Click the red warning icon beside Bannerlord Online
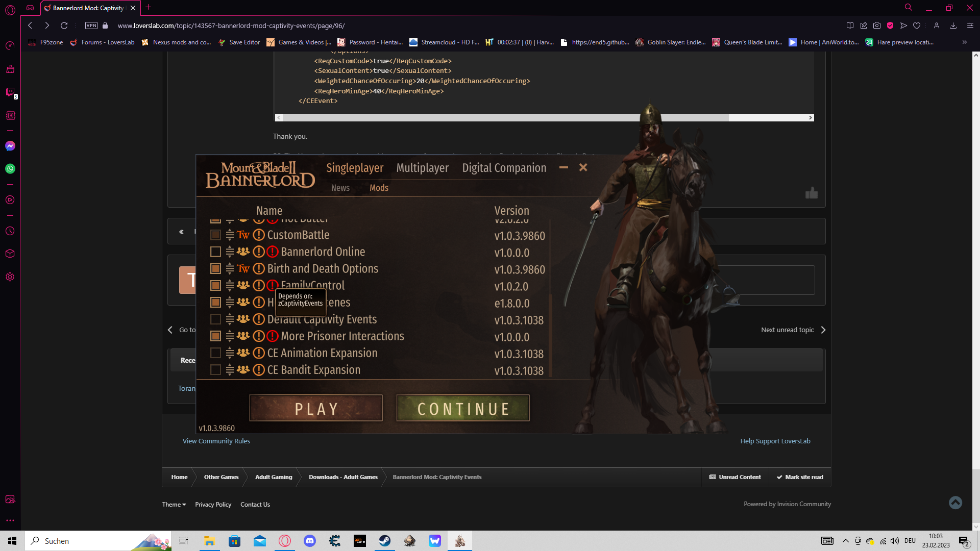Image resolution: width=980 pixels, height=551 pixels. click(x=272, y=252)
